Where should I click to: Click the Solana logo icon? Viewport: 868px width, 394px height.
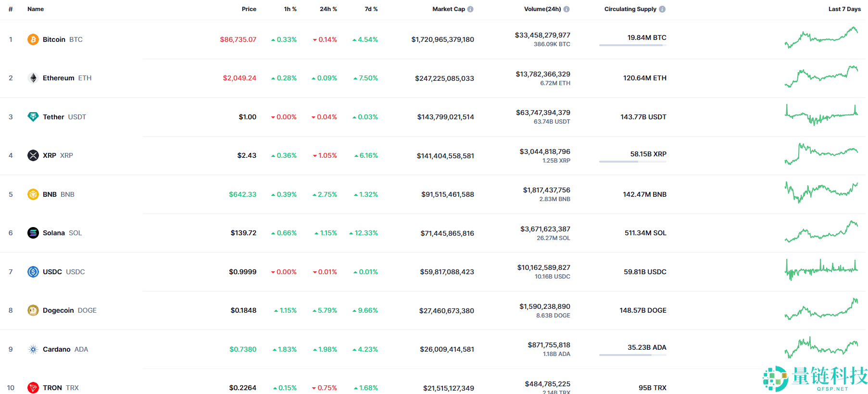(33, 233)
